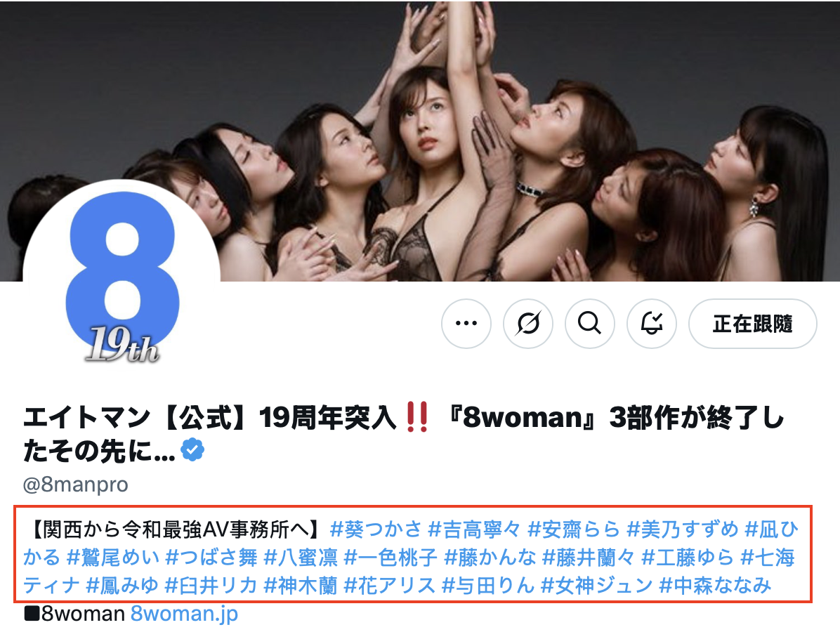
Task: Click the Grok slashed-circle icon button
Action: tap(527, 324)
